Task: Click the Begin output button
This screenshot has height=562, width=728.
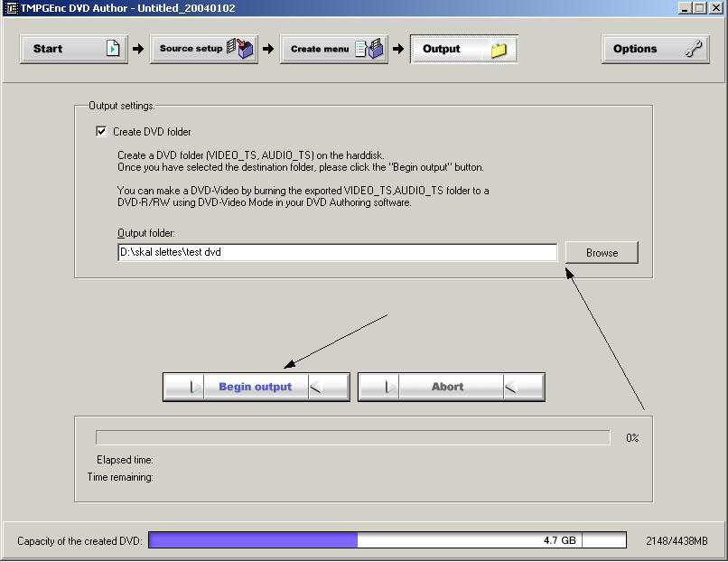Action: 257,387
